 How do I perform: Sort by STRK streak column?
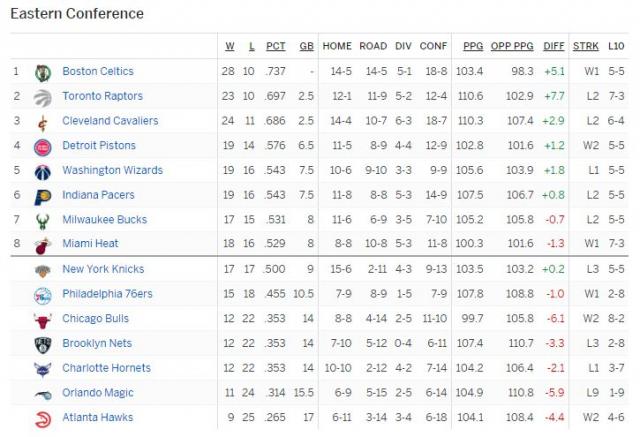[x=585, y=46]
